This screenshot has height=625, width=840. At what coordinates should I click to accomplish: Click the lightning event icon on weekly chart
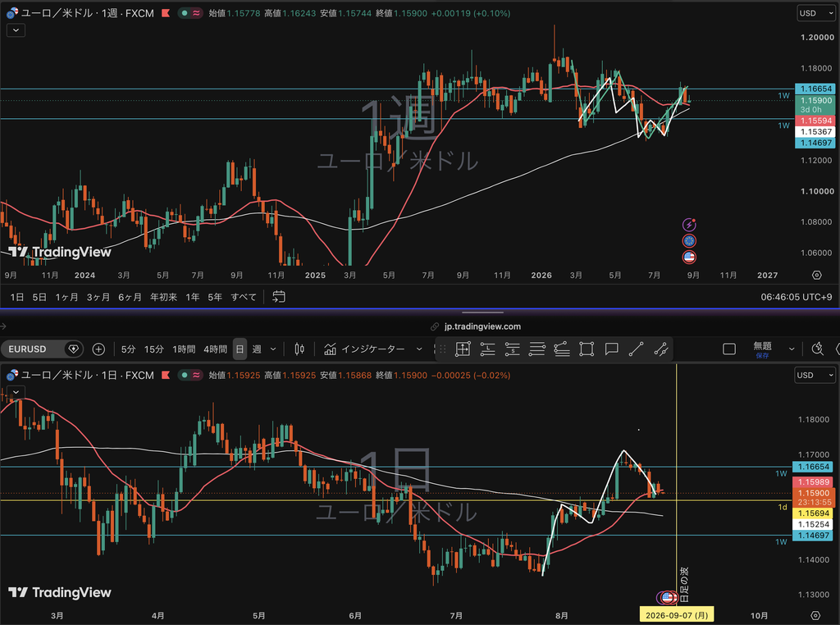point(689,225)
